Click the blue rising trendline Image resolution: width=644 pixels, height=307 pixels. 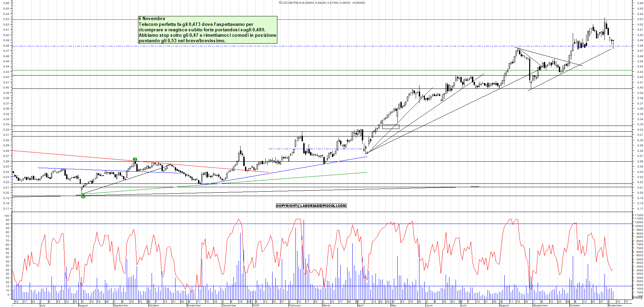point(307,167)
